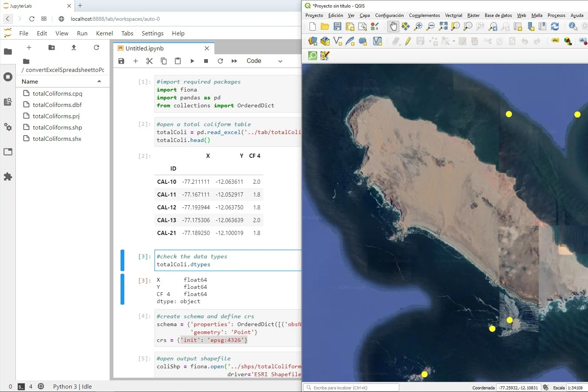Open the QGIS Style Manager
This screenshot has width=588, height=392.
point(374,26)
